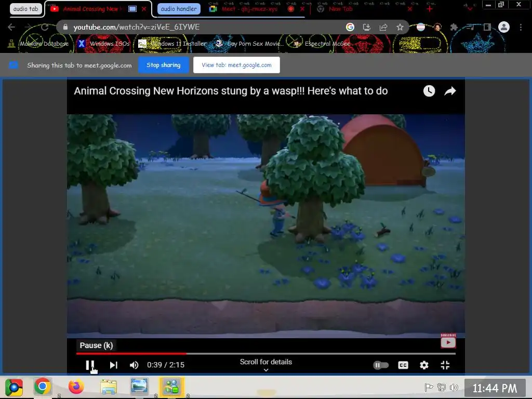Exit full screen mode
This screenshot has width=532, height=399.
pos(445,365)
